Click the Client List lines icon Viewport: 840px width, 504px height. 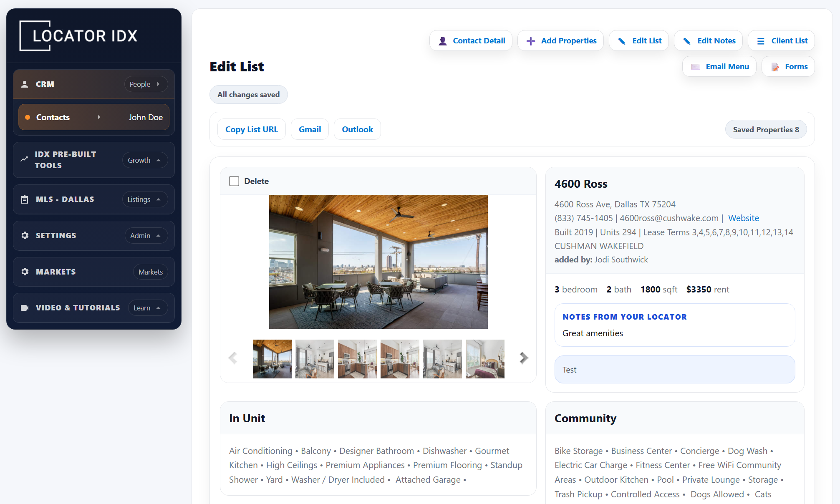(x=761, y=41)
